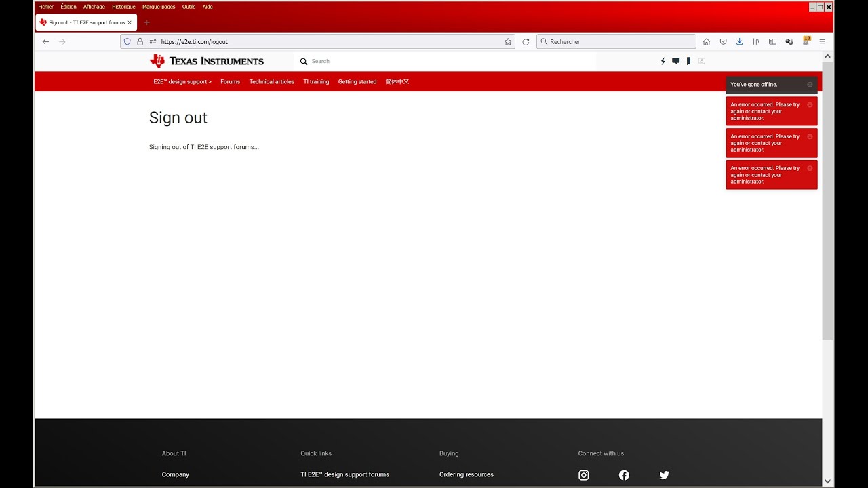
Task: Open the tracking protection shield icon
Action: pos(127,41)
